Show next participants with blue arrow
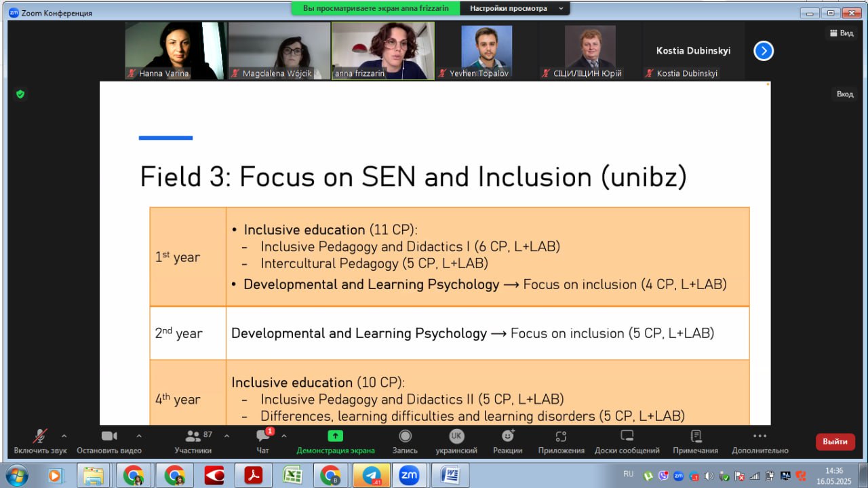Screen dimensions: 868x488 click(764, 51)
